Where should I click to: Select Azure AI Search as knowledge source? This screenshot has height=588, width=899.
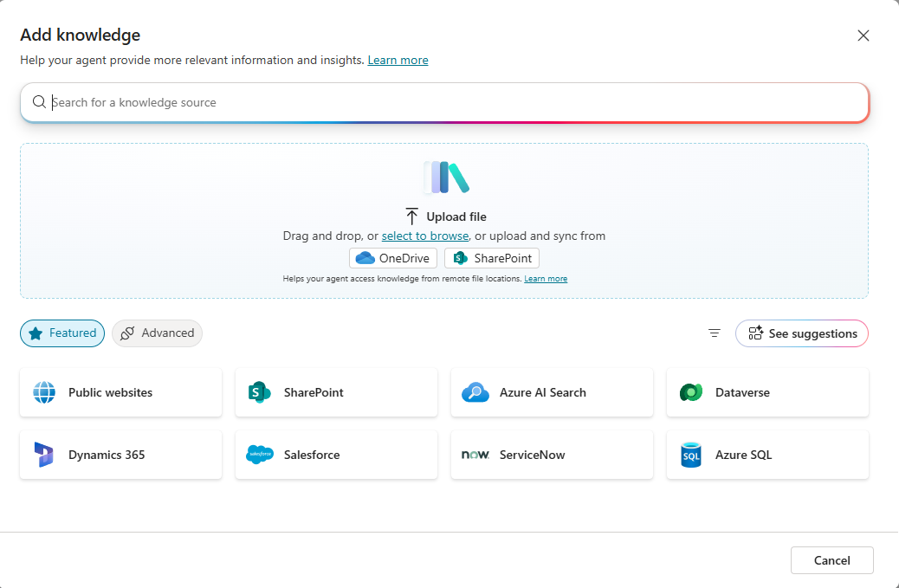click(552, 391)
